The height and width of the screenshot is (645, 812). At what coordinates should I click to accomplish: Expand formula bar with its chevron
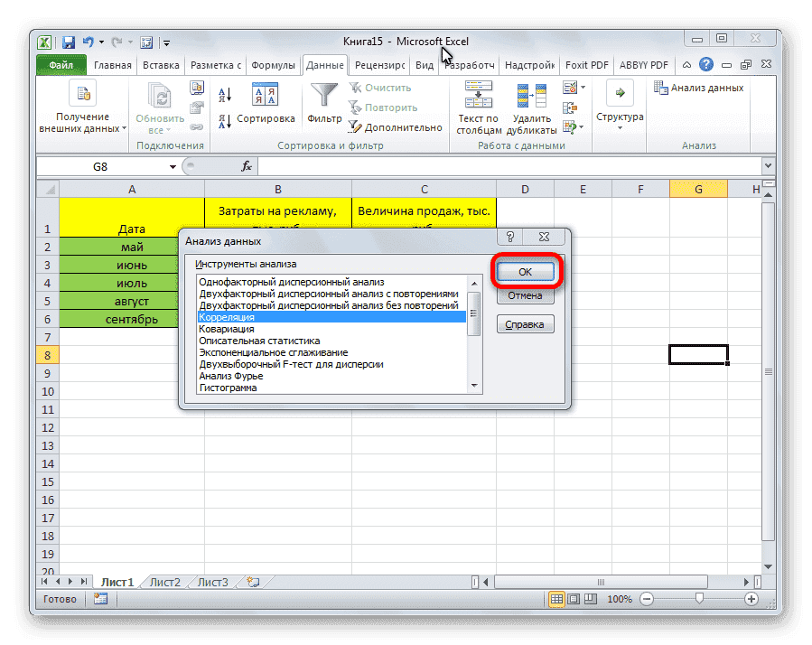click(767, 166)
